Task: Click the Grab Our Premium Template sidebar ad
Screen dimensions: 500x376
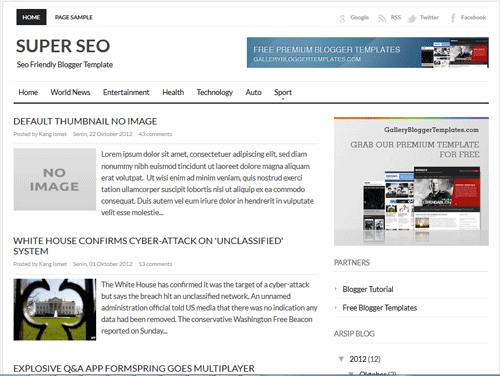Action: click(x=411, y=181)
